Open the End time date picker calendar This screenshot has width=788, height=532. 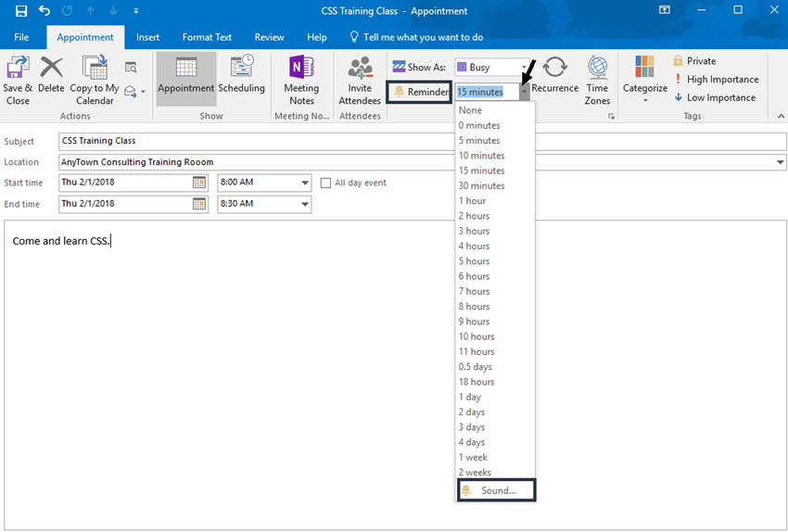click(x=199, y=204)
